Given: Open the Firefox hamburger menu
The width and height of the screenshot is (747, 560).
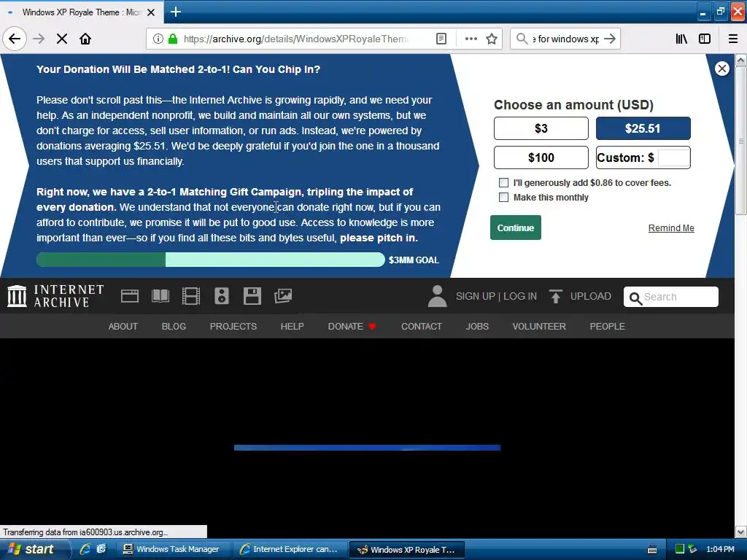Looking at the screenshot, I should [733, 39].
